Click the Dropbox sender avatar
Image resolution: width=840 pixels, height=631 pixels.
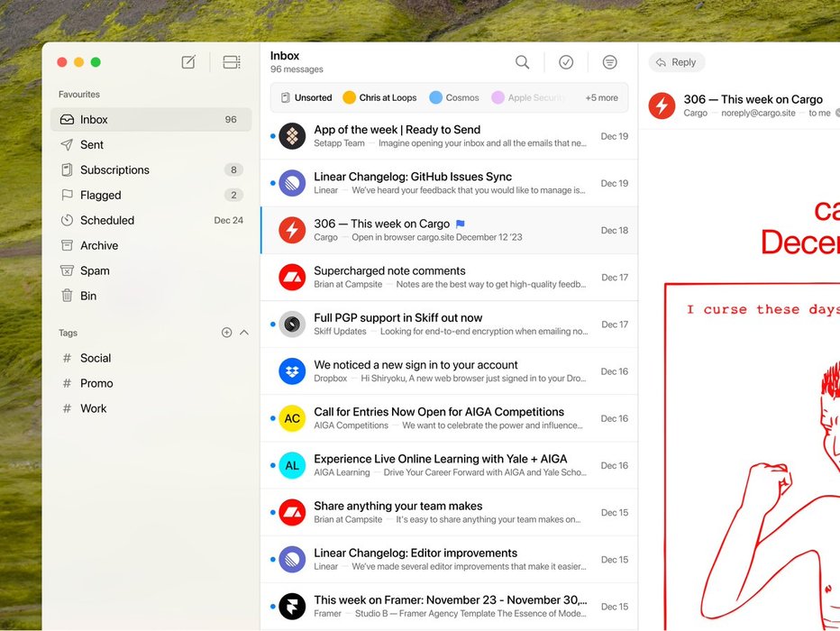pyautogui.click(x=292, y=371)
